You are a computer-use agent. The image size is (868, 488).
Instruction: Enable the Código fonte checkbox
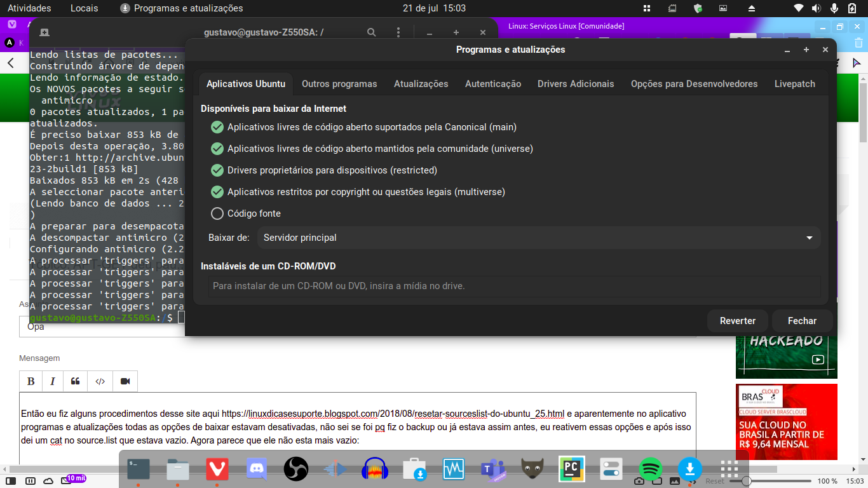tap(217, 213)
